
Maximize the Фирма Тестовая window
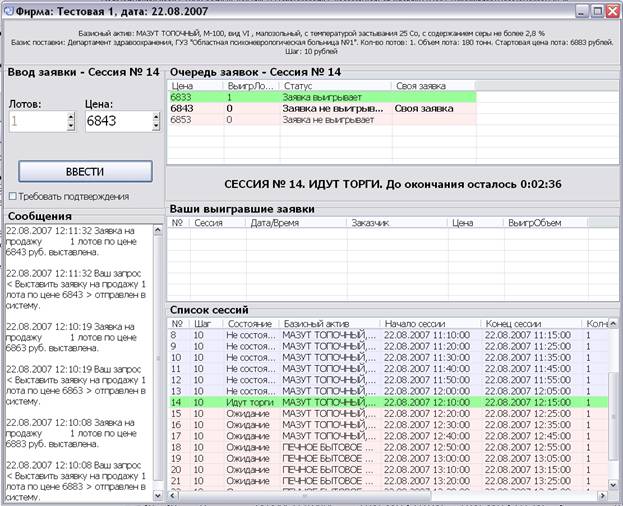tap(597, 11)
